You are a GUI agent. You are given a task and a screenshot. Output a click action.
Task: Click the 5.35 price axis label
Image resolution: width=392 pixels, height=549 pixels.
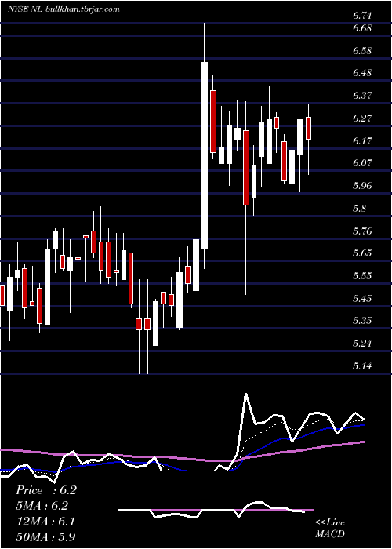362,321
